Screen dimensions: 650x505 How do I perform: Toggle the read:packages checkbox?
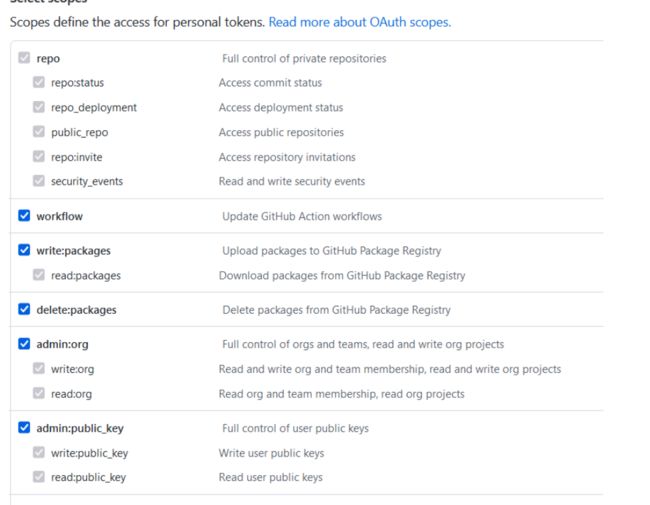click(39, 275)
